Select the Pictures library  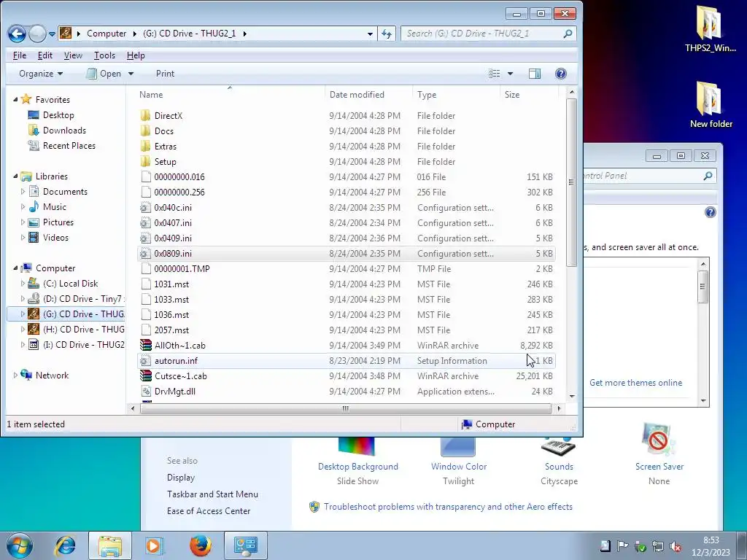[58, 222]
